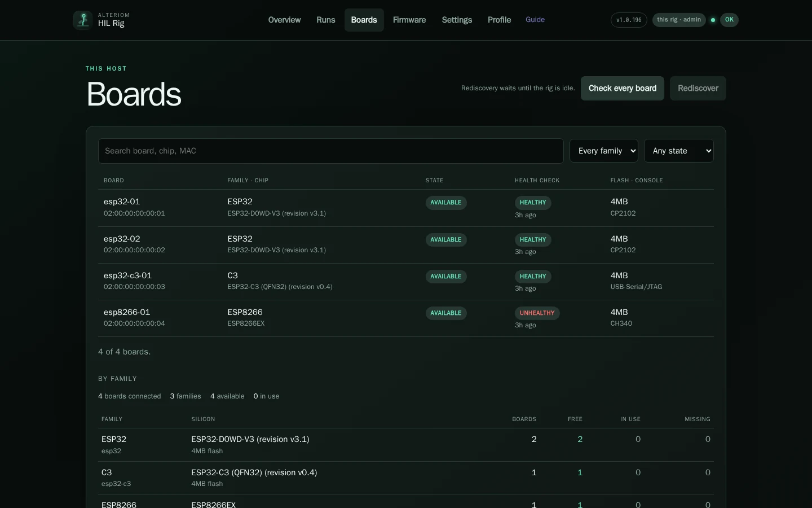Select the Boards tab
The width and height of the screenshot is (812, 508).
[x=364, y=20]
